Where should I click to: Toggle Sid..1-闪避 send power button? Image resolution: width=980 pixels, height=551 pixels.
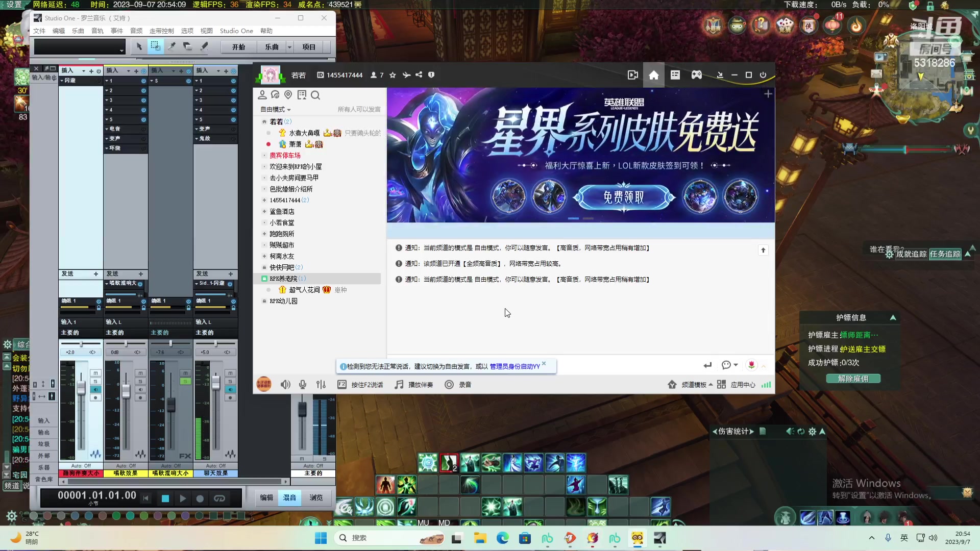pos(230,283)
